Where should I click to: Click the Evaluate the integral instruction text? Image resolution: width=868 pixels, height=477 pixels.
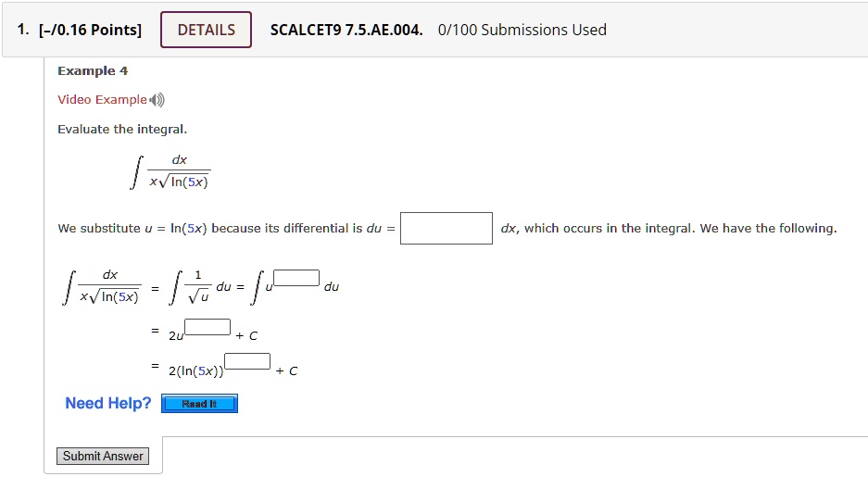click(122, 129)
